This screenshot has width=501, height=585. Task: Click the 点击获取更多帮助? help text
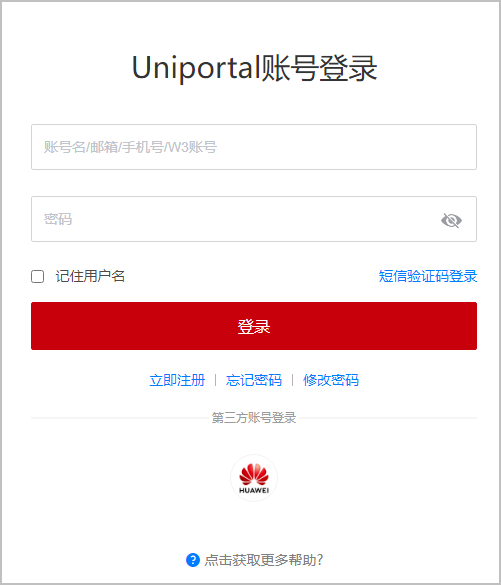263,560
